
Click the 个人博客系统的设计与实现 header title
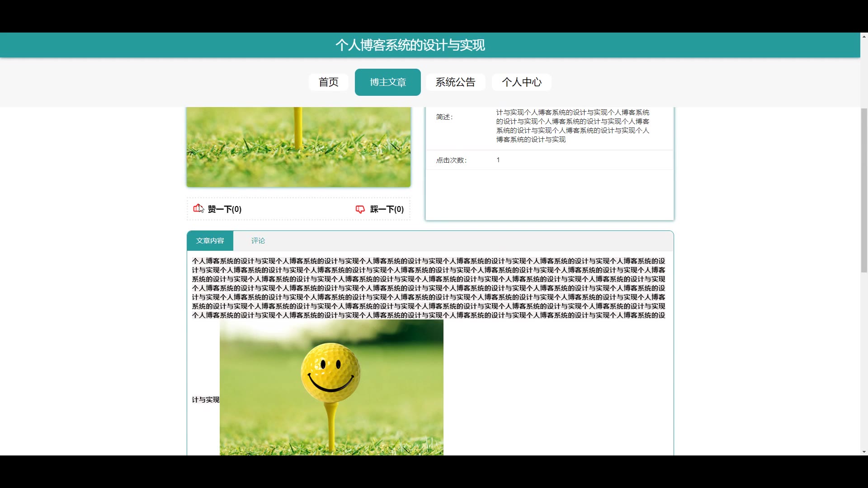coord(410,45)
